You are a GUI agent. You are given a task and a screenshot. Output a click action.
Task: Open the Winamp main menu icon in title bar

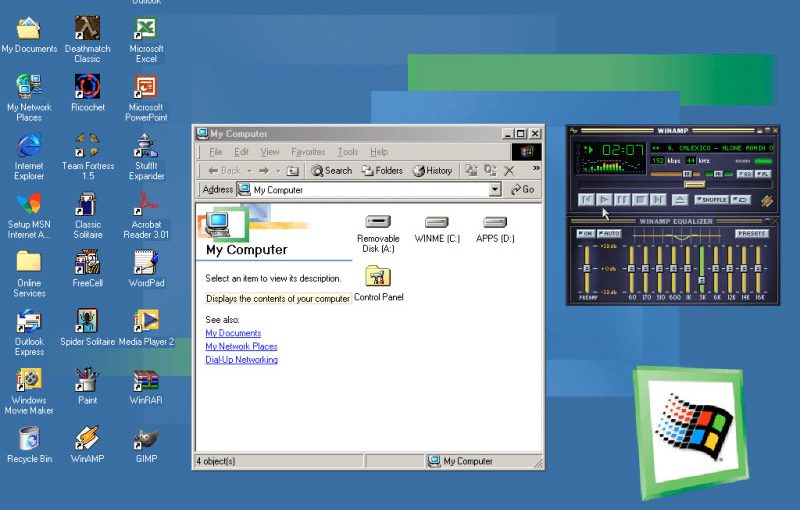click(573, 131)
